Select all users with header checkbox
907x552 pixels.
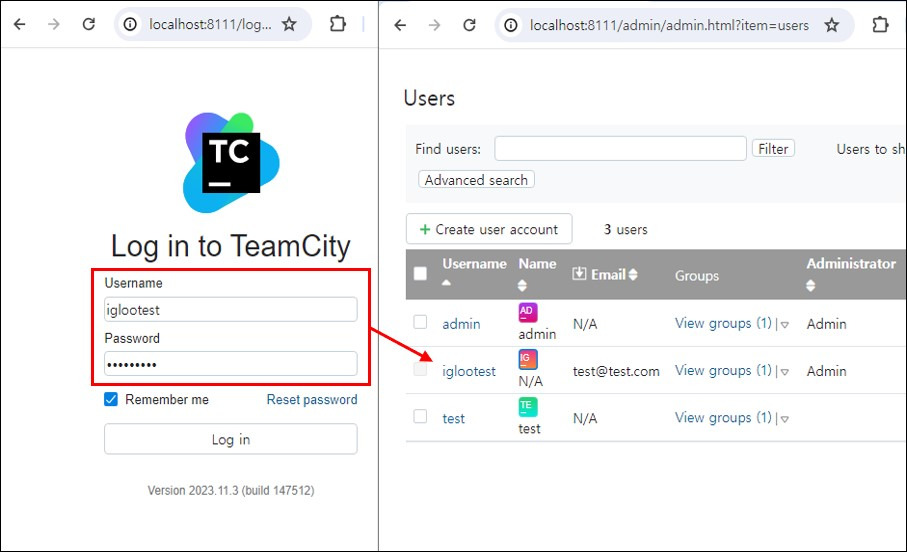[421, 274]
